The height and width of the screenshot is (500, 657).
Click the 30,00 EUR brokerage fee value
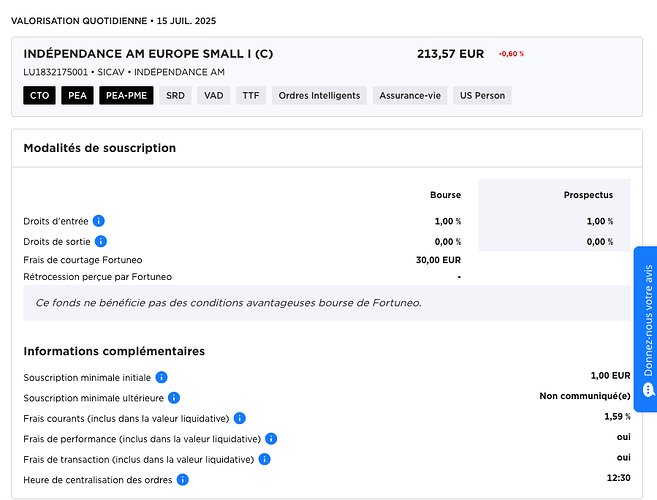[x=438, y=260]
